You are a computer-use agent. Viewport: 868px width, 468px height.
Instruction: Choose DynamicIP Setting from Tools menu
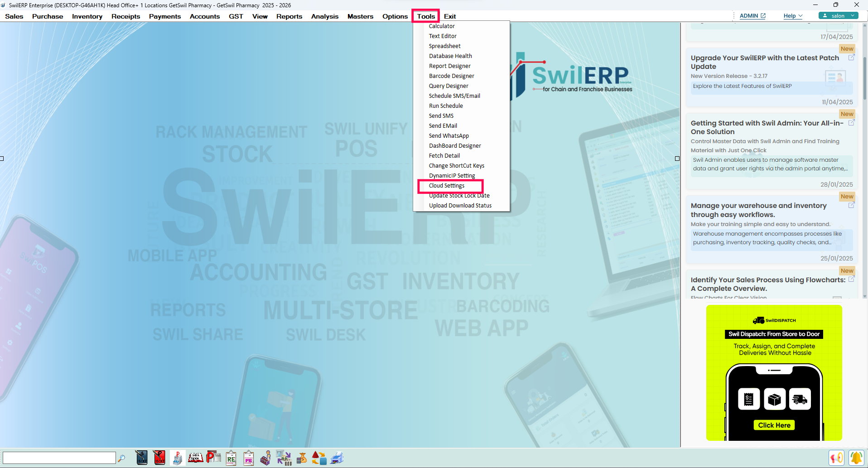click(452, 176)
